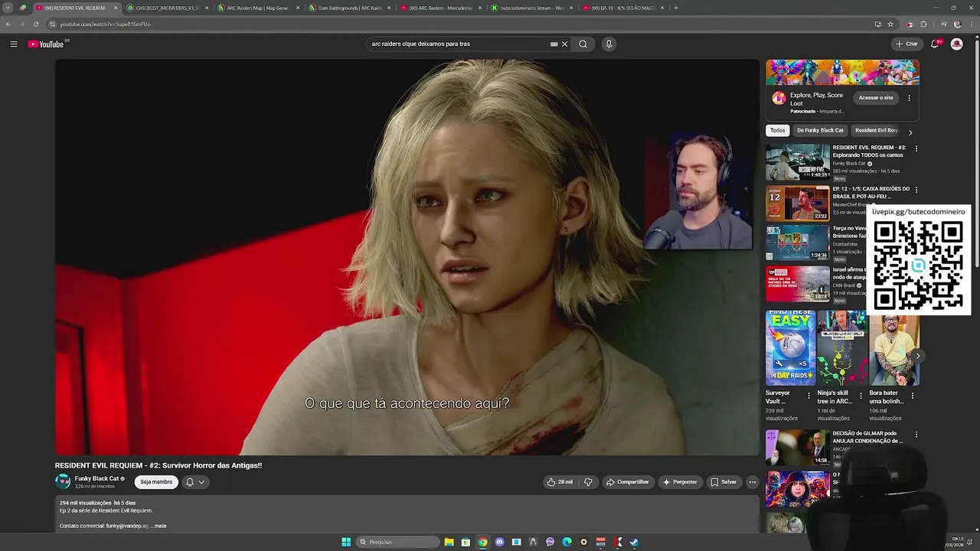Switch to butecodomineiro Stream tab
This screenshot has height=551, width=980.
pos(531,8)
